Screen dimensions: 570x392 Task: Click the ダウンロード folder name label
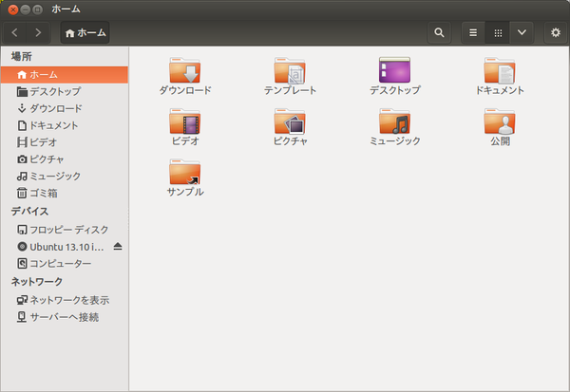point(185,90)
